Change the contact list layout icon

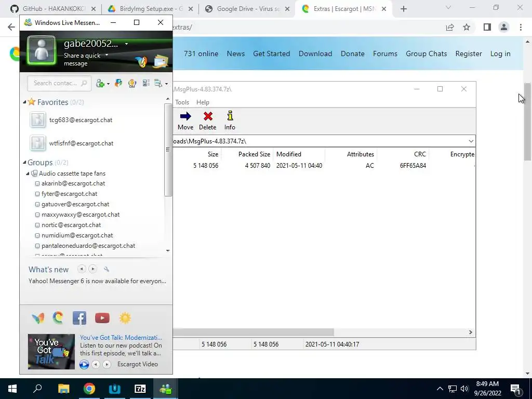point(146,83)
